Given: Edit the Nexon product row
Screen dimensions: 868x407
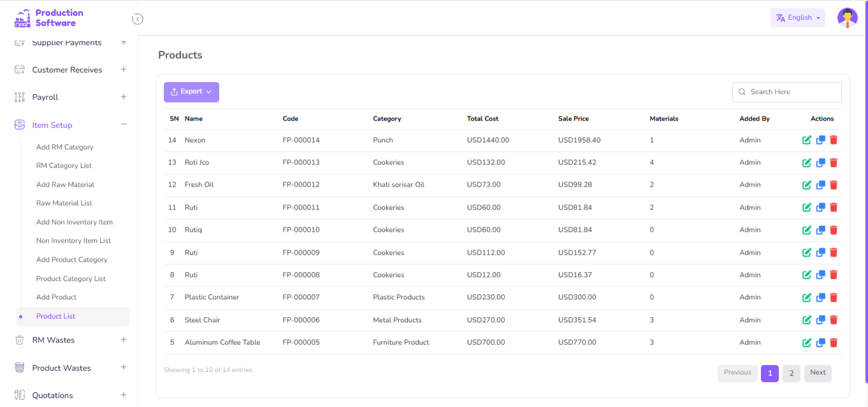Looking at the screenshot, I should click(x=807, y=139).
